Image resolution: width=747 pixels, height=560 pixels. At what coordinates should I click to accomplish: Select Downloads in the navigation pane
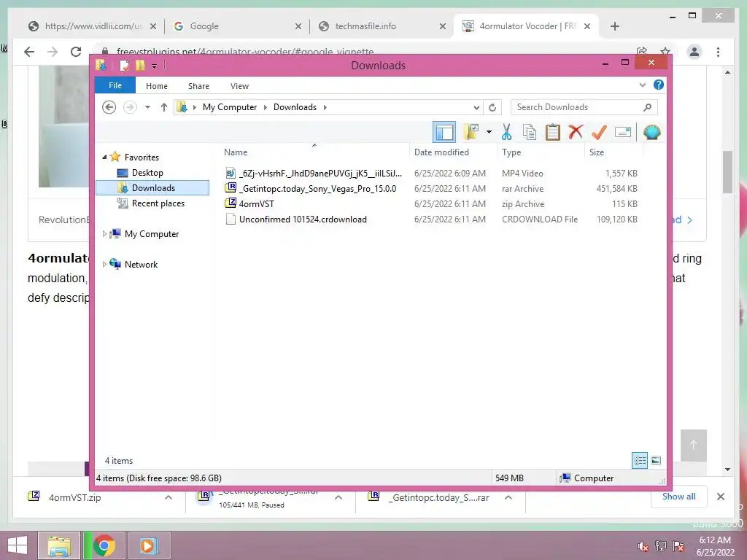coord(153,187)
